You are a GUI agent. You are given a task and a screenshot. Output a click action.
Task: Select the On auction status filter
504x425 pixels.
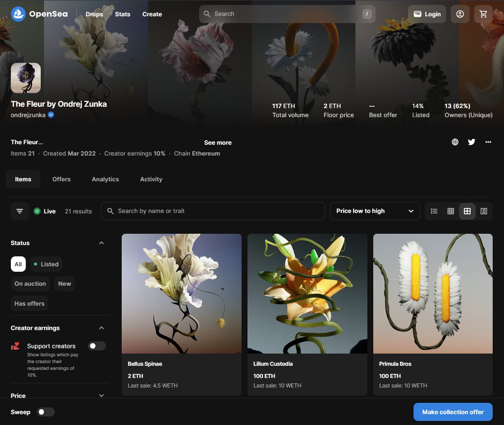click(x=30, y=283)
